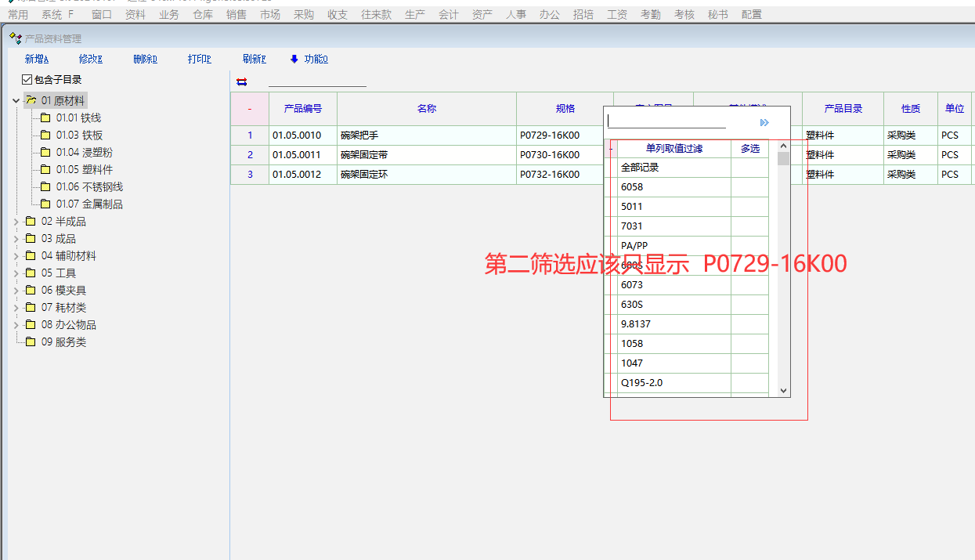
Task: Toggle the 包含子目录 checkbox
Action: click(x=27, y=80)
